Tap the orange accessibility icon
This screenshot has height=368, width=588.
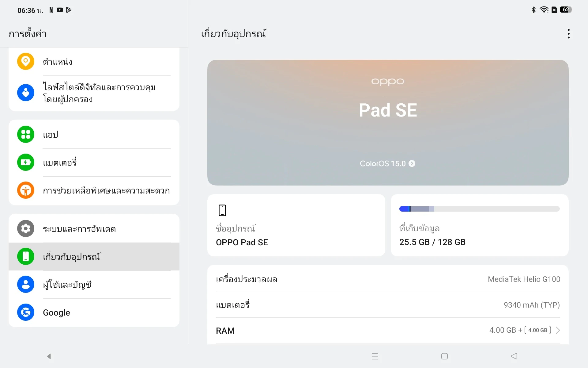click(x=26, y=190)
